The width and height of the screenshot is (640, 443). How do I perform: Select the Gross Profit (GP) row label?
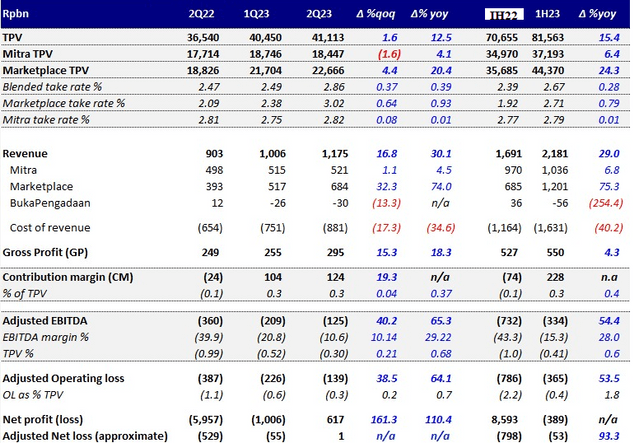pos(53,252)
